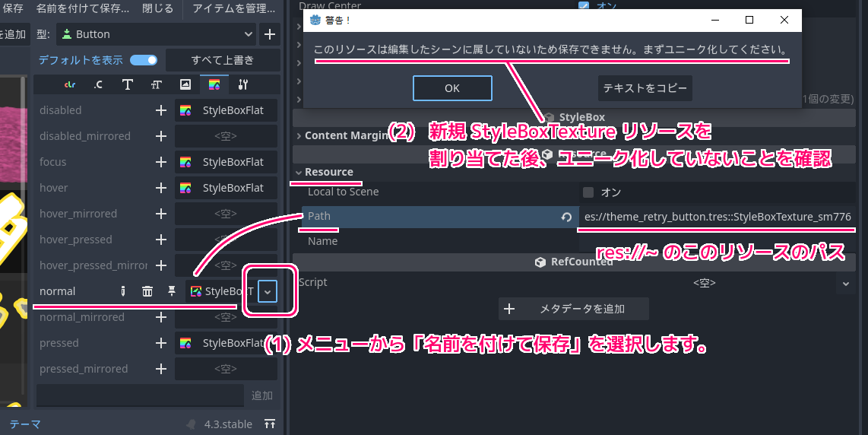The image size is (868, 435).
Task: Click the 保存 button
Action: 13,8
